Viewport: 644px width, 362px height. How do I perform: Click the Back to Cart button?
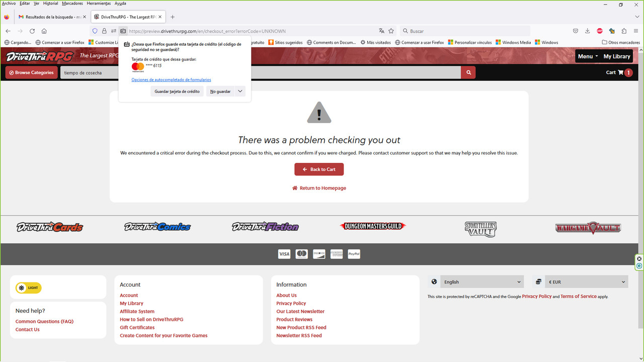[319, 169]
